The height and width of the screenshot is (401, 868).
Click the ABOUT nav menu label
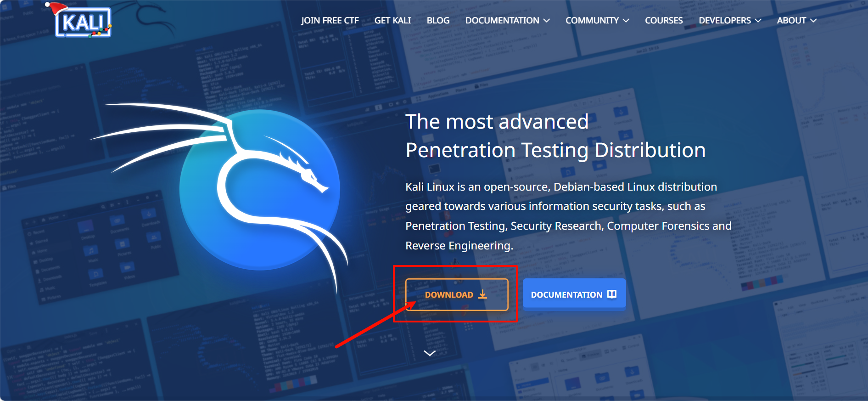click(791, 21)
